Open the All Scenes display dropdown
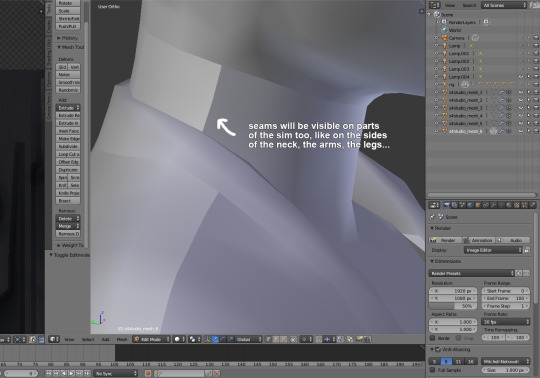The image size is (540, 378). (504, 5)
